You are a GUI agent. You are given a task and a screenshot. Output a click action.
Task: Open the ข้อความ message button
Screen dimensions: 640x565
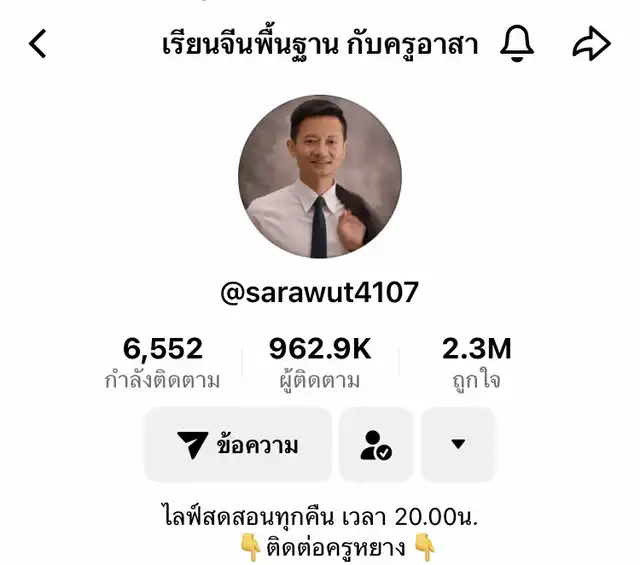238,445
